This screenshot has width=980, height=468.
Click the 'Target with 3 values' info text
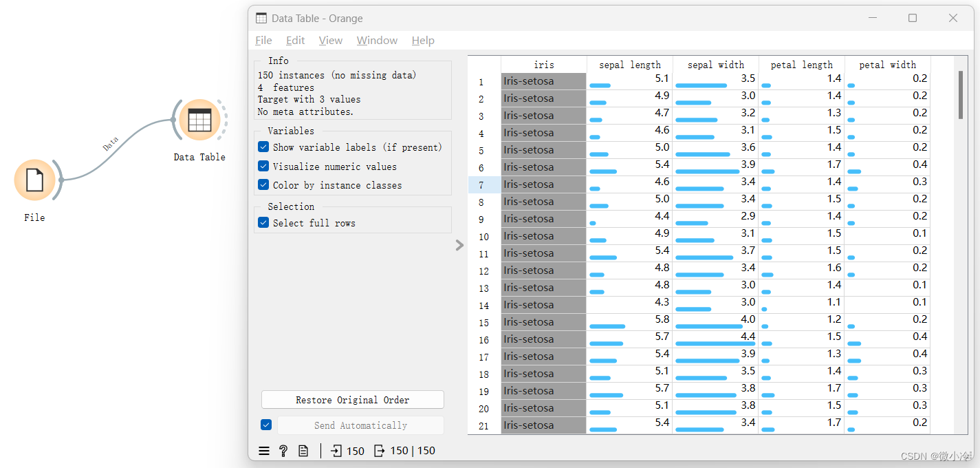click(309, 100)
